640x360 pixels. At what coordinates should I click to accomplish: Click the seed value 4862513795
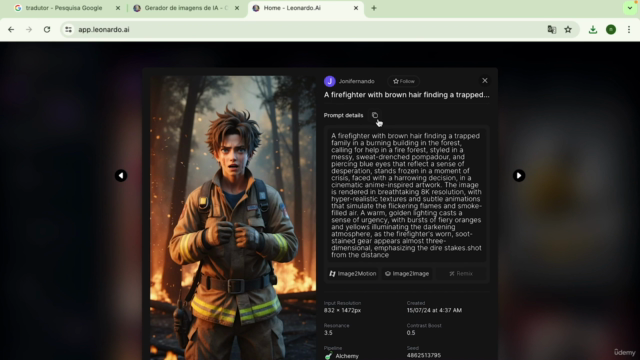(424, 355)
